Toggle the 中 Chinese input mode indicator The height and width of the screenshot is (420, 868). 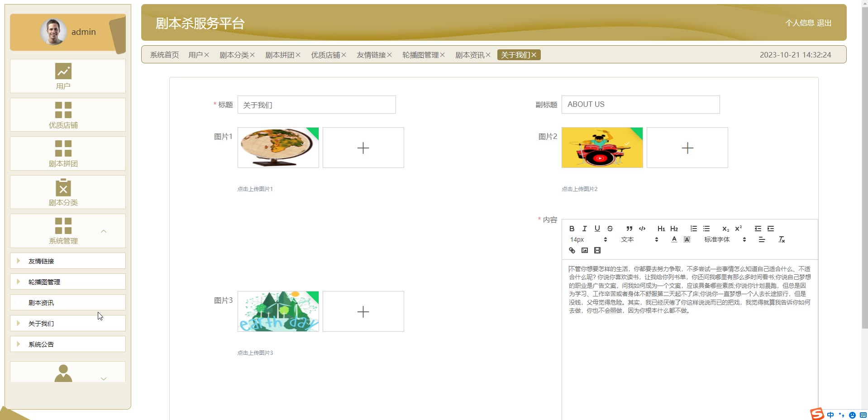830,415
